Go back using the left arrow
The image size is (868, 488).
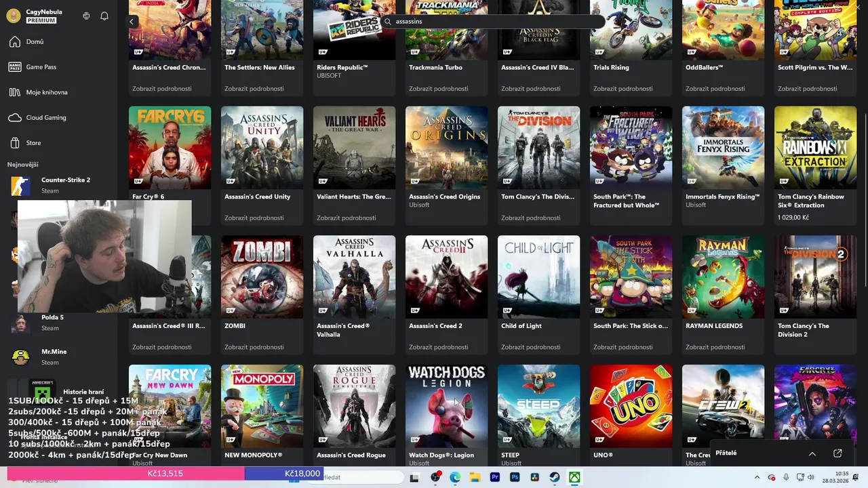pyautogui.click(x=132, y=22)
